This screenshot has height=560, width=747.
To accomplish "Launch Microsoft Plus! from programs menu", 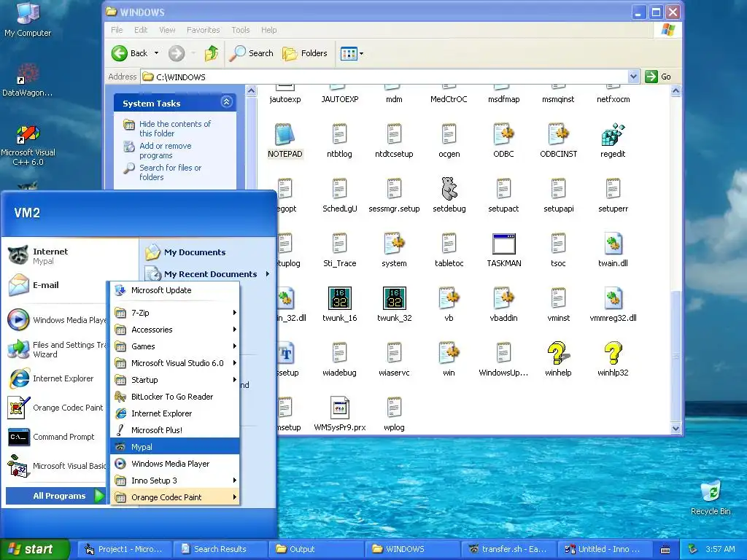I will (175, 430).
